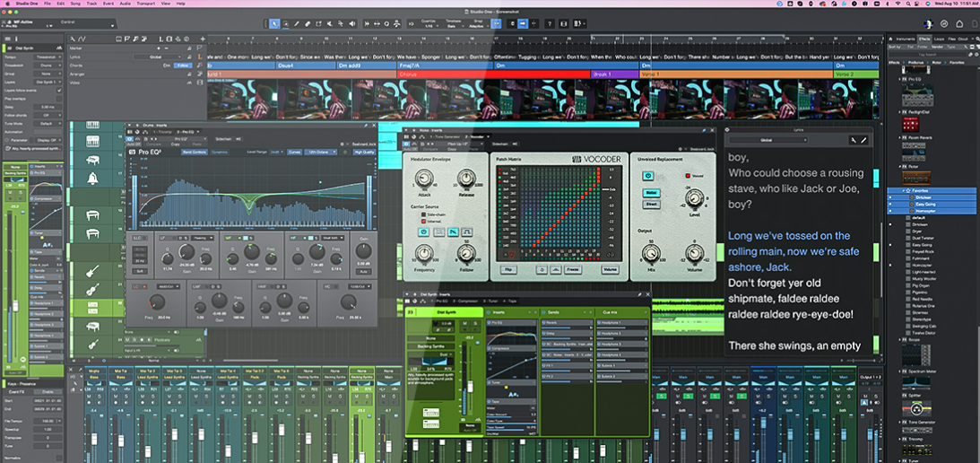Toggle Layers follow events checkbox
Image resolution: width=980 pixels, height=463 pixels.
[x=59, y=90]
